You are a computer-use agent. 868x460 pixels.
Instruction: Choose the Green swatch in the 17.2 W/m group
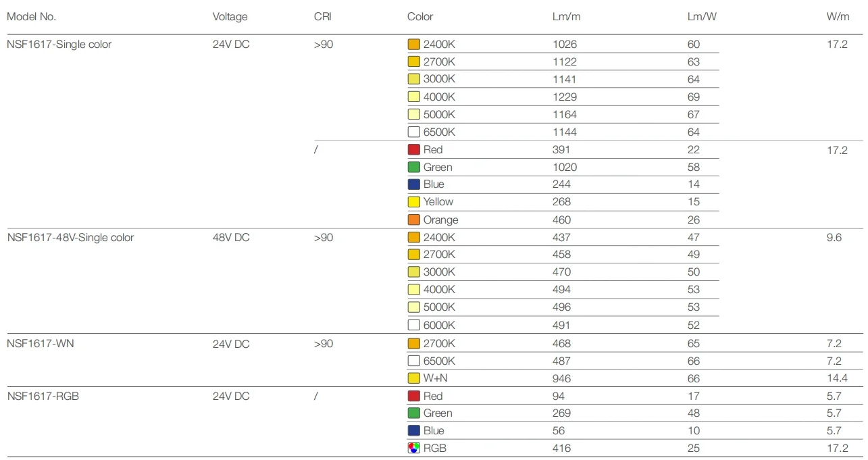413,167
